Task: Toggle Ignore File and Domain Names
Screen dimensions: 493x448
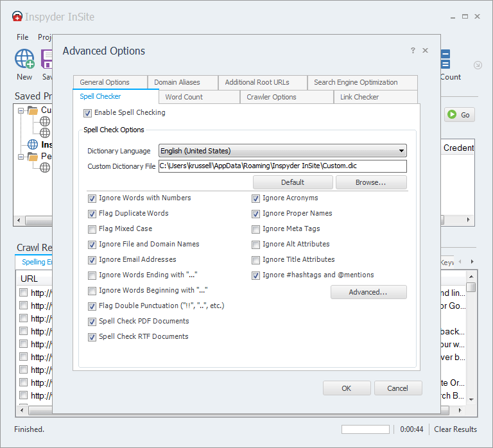Action: click(92, 245)
